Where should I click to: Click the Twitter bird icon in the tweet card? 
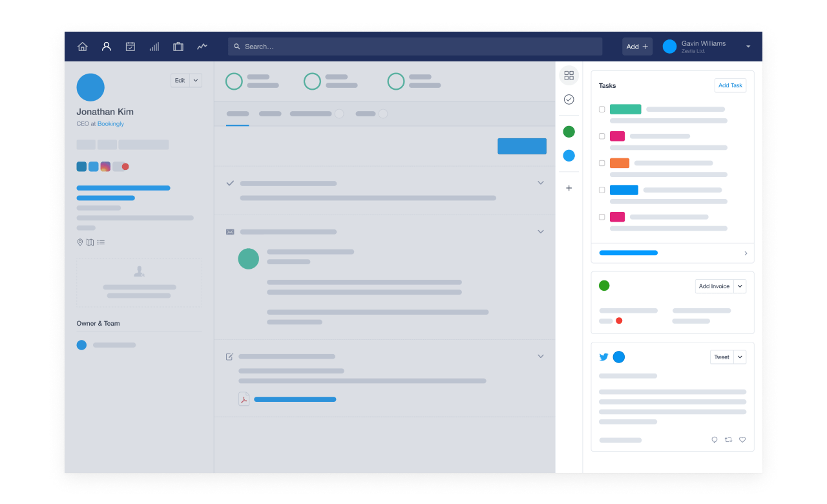[x=604, y=357]
